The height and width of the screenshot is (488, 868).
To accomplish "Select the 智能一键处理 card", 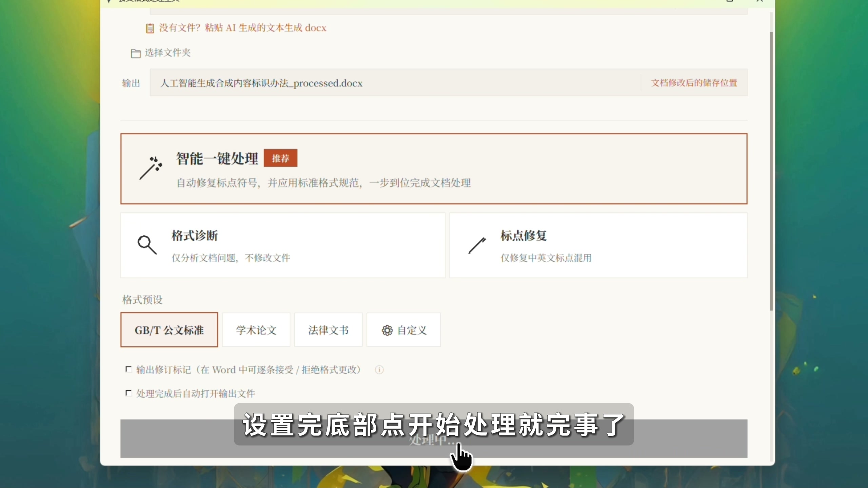I will 434,169.
